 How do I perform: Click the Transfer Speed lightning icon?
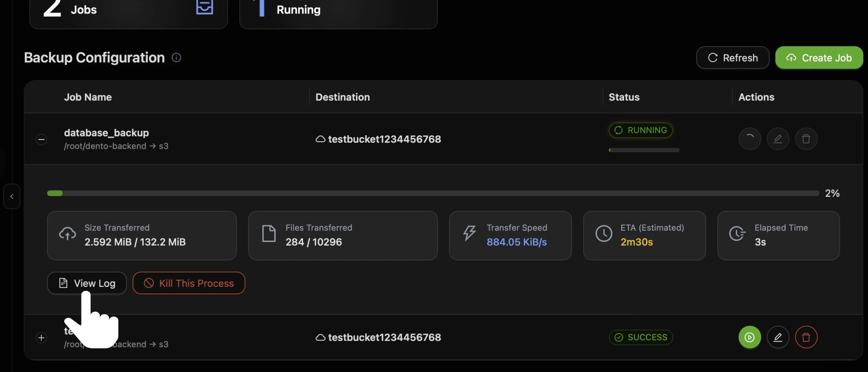(470, 234)
